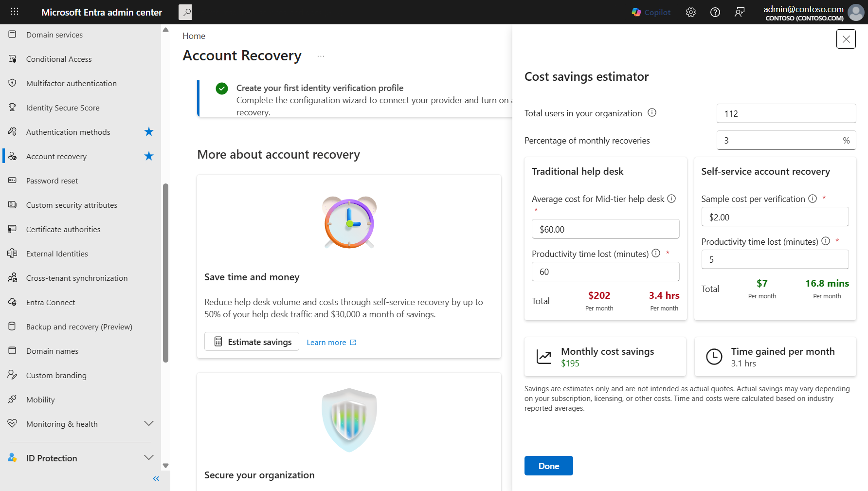
Task: Click the Mobility sidebar icon
Action: pos(13,400)
